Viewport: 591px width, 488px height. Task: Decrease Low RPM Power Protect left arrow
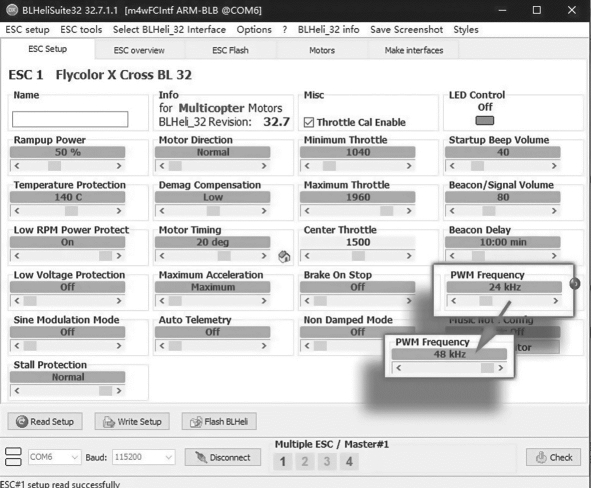pyautogui.click(x=17, y=255)
